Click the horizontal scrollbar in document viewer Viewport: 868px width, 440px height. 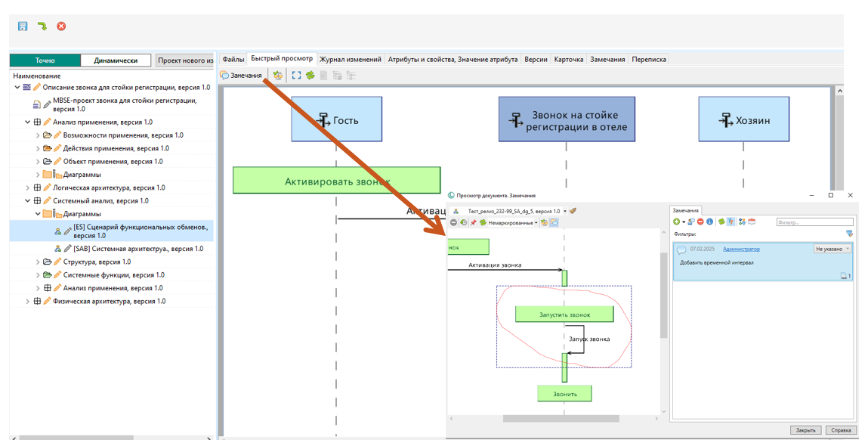tap(561, 419)
